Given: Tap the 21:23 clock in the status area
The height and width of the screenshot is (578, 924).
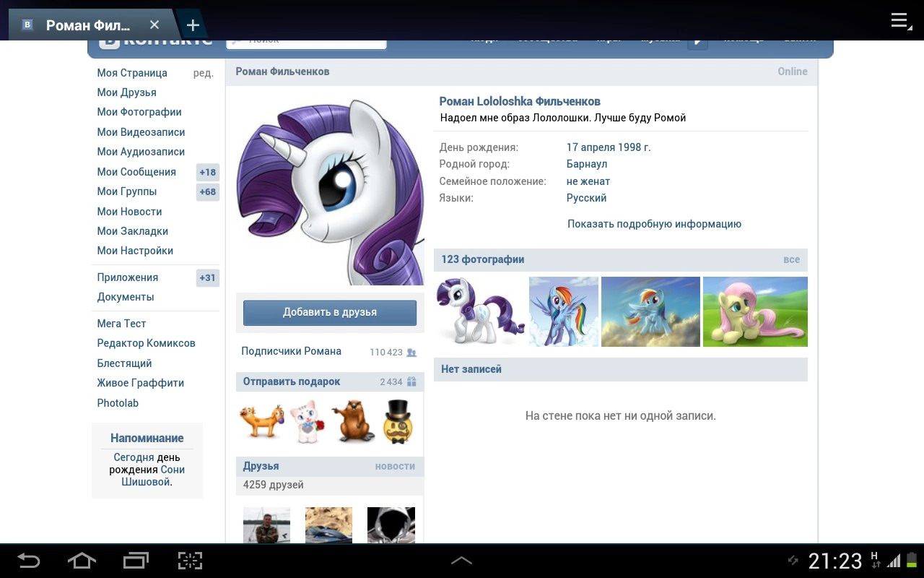Looking at the screenshot, I should [x=835, y=561].
